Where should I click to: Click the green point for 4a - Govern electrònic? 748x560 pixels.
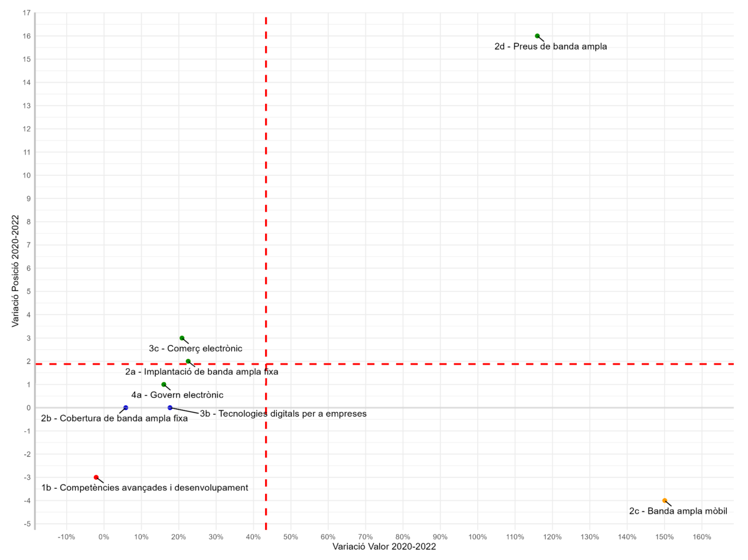pos(164,385)
